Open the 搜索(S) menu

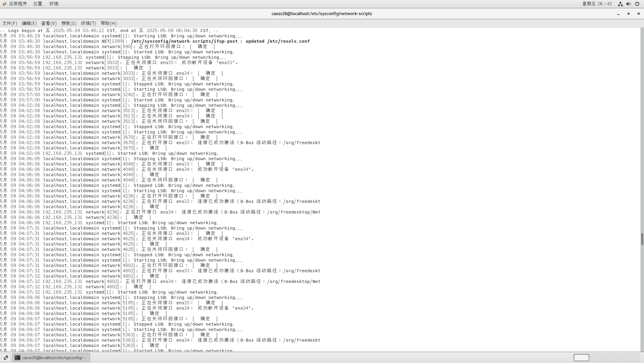(68, 23)
